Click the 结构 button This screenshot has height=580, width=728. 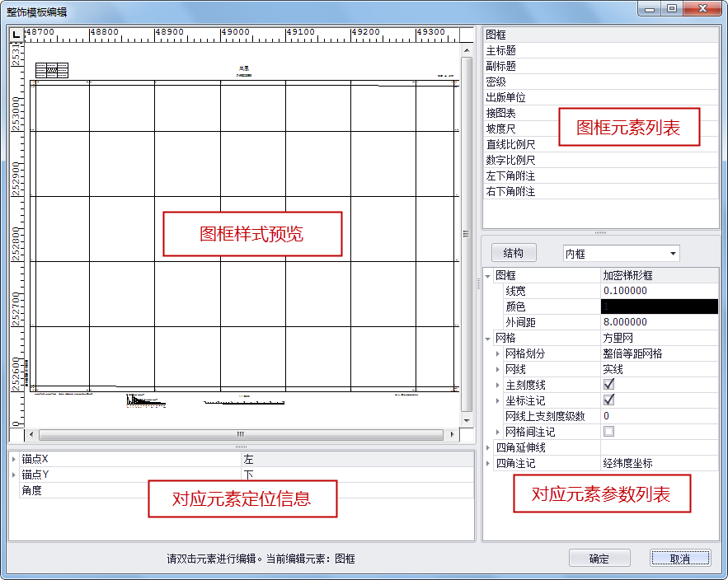coord(513,254)
